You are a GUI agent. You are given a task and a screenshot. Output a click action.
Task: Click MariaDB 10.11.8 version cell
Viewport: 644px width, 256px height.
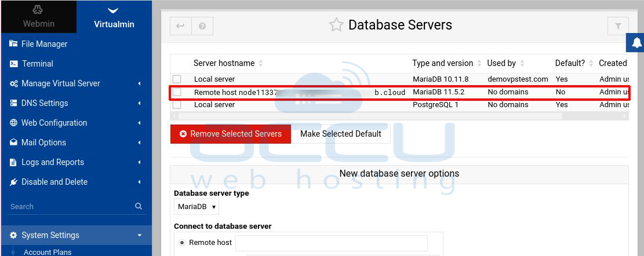pos(441,79)
